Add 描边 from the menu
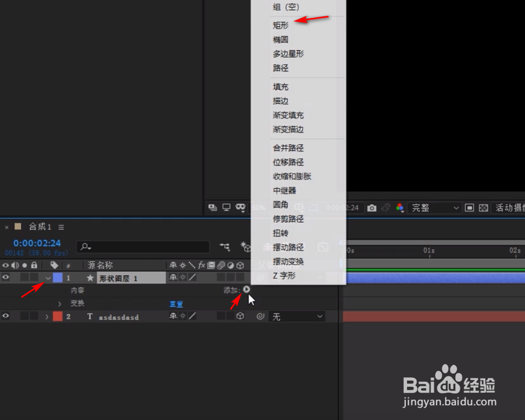Screen dimensions: 525x420 (x=280, y=101)
